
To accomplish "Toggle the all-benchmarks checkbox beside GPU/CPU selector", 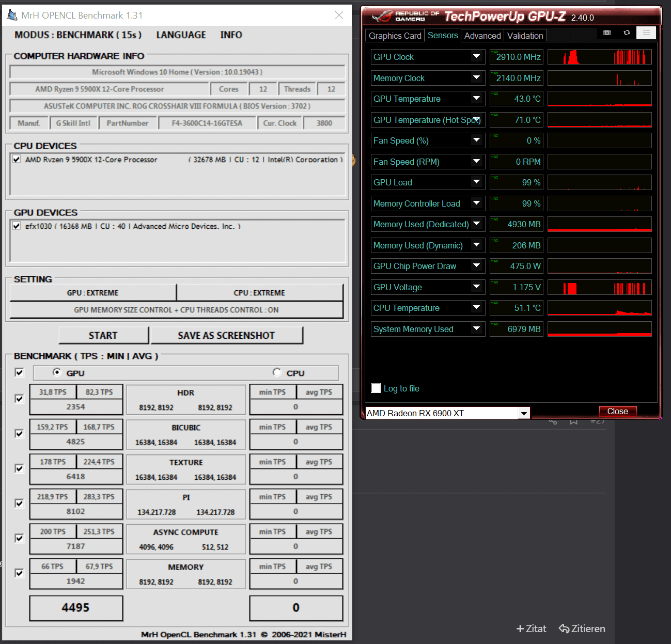I will 20,372.
